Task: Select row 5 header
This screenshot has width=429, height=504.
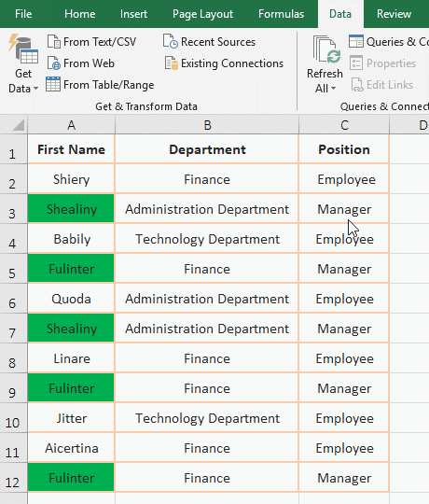Action: (13, 269)
